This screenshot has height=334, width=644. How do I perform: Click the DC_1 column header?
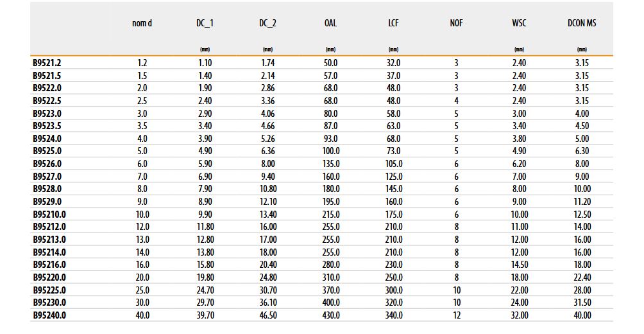click(x=205, y=23)
